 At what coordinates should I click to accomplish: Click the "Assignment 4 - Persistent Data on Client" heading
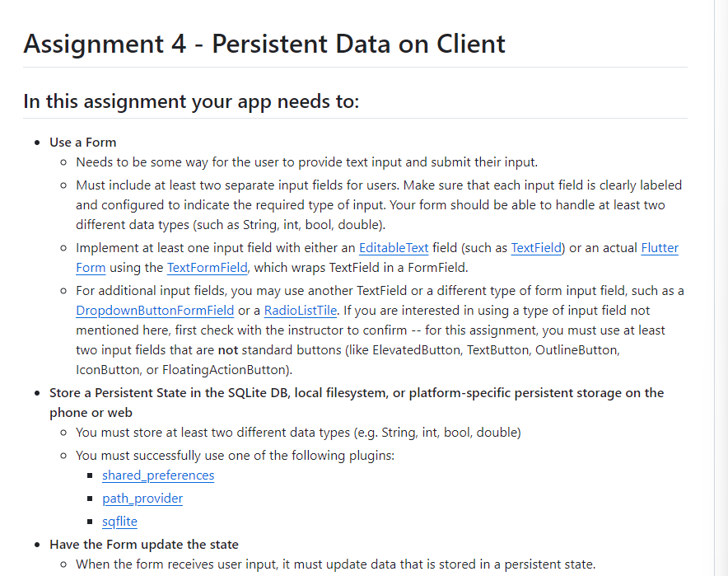[x=264, y=43]
